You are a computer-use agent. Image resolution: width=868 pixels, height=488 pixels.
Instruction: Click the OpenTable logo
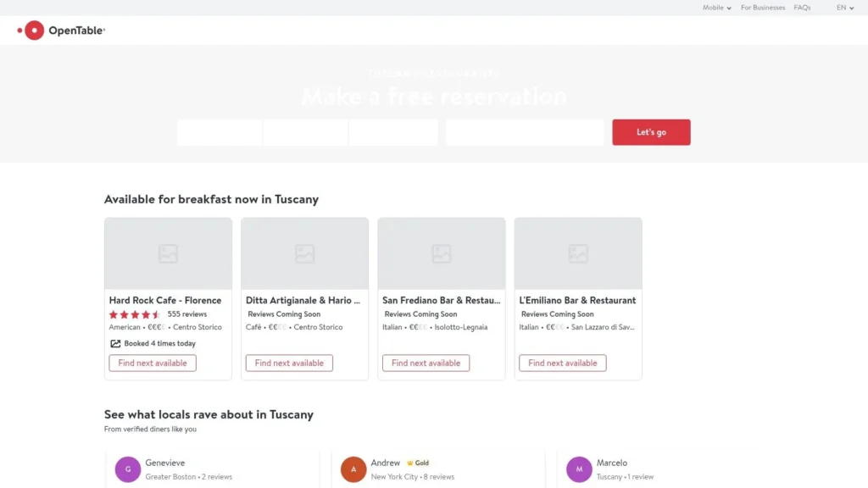(59, 30)
